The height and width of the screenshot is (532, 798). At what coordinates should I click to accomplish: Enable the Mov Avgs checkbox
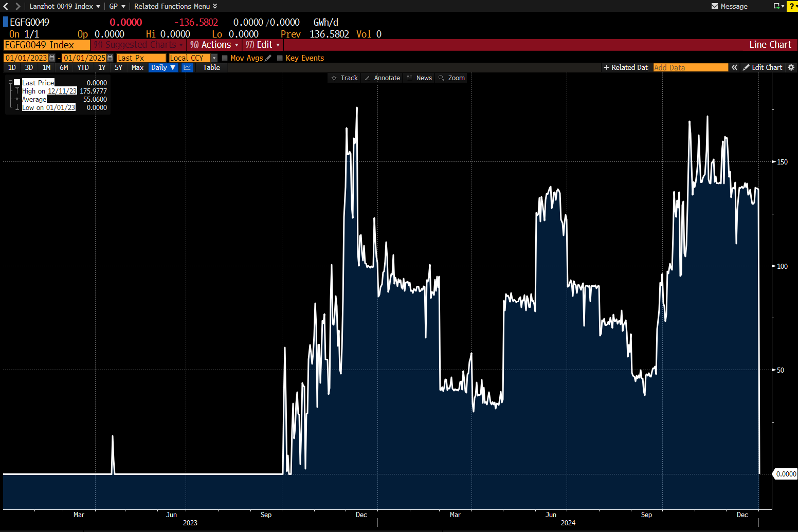(x=225, y=58)
